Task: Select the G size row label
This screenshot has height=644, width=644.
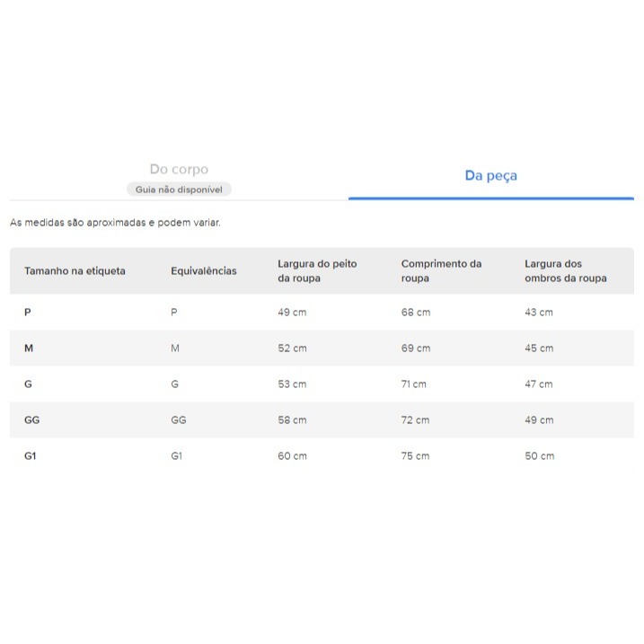Action: click(28, 384)
